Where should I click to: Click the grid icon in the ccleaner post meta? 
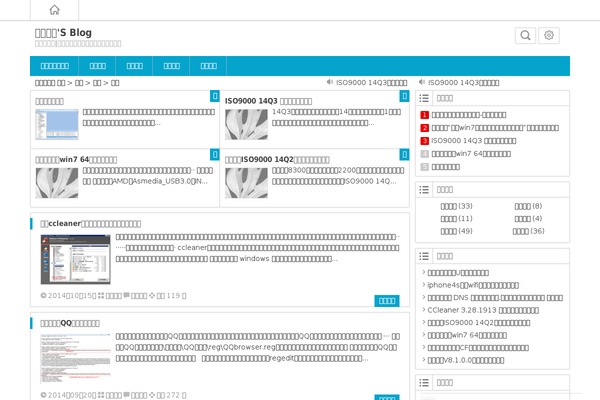(x=101, y=296)
